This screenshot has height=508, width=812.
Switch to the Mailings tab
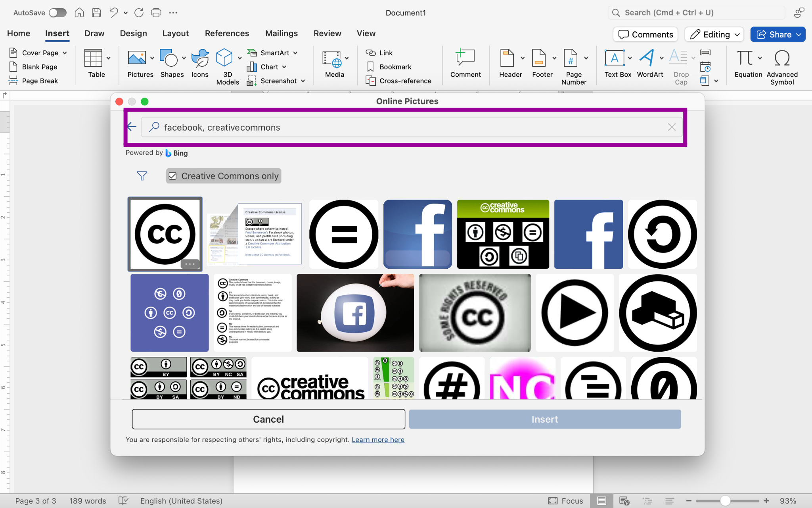pos(282,33)
